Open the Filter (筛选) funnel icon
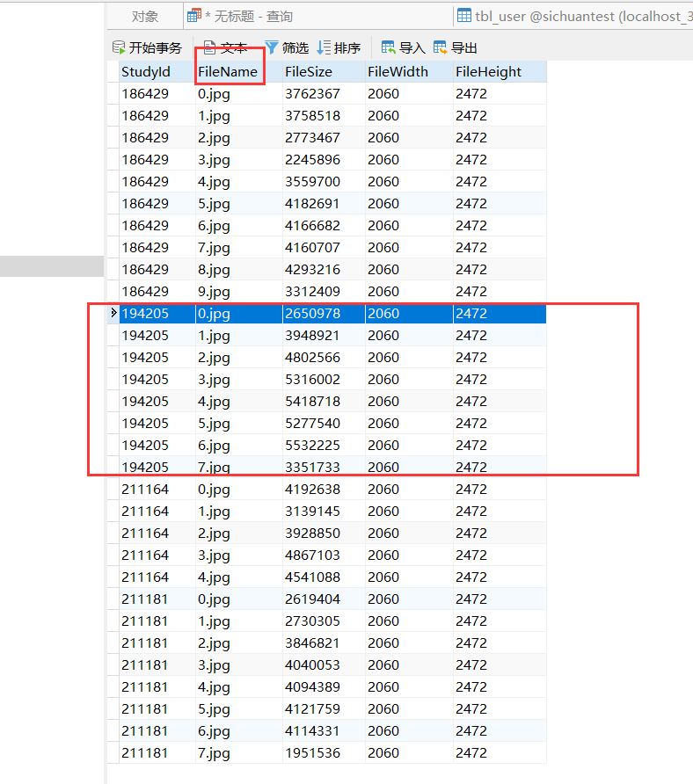 coord(272,47)
